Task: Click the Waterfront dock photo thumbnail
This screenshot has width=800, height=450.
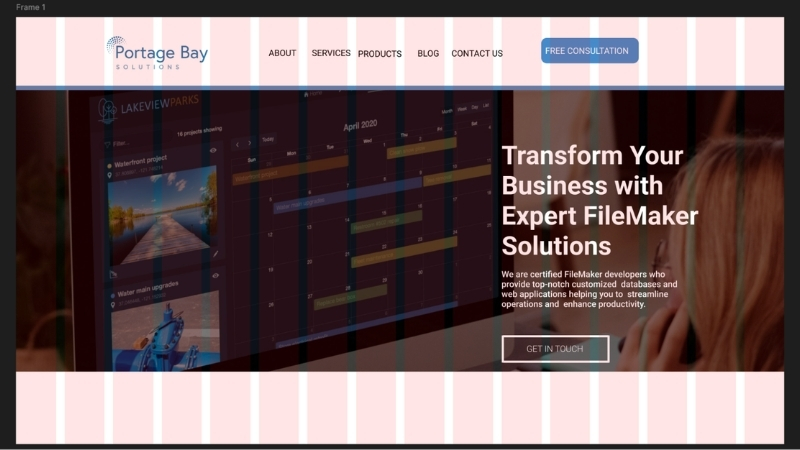Action: pyautogui.click(x=162, y=214)
